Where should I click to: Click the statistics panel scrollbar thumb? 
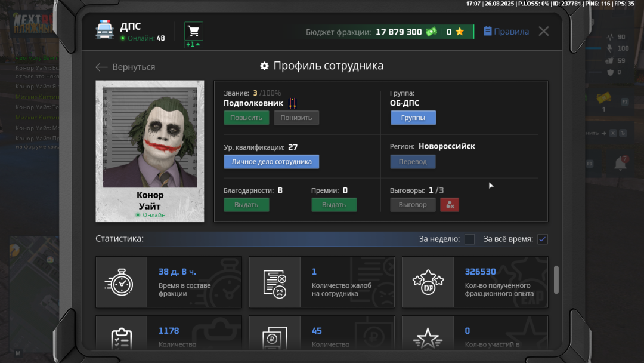(x=556, y=280)
